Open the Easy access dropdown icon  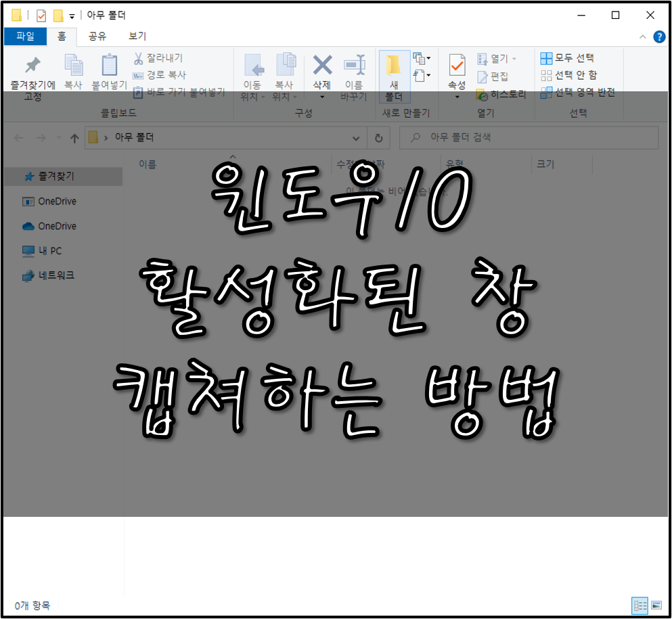pyautogui.click(x=422, y=76)
